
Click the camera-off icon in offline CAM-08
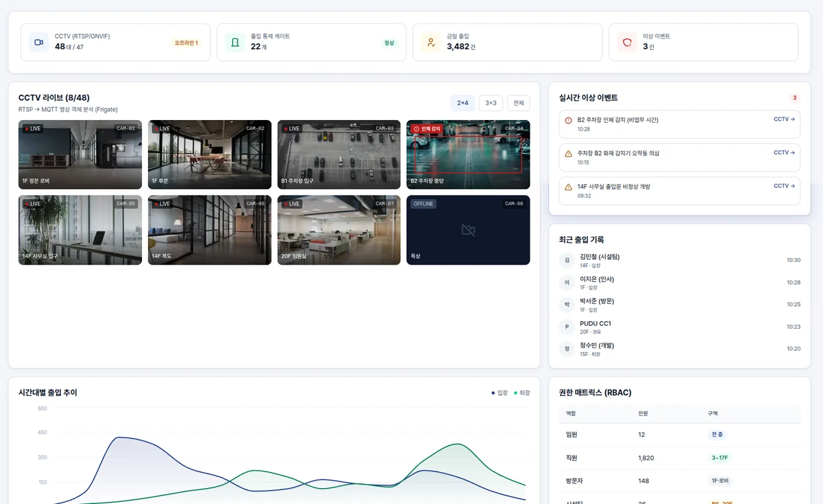tap(468, 230)
